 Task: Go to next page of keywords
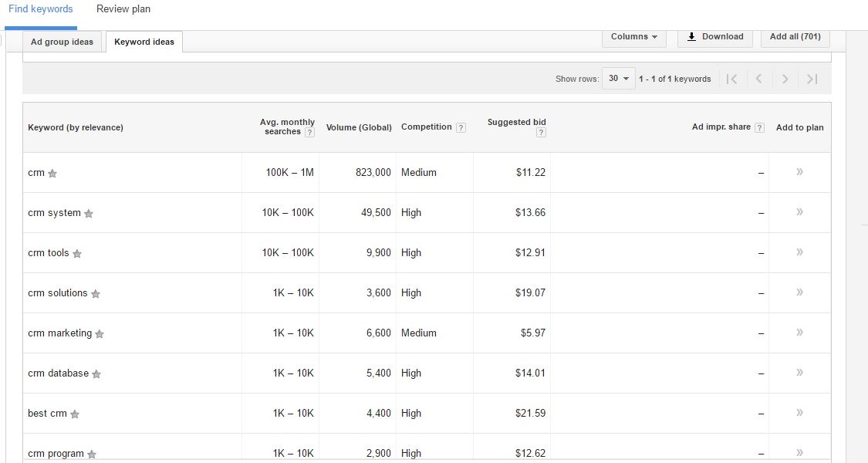pos(785,79)
